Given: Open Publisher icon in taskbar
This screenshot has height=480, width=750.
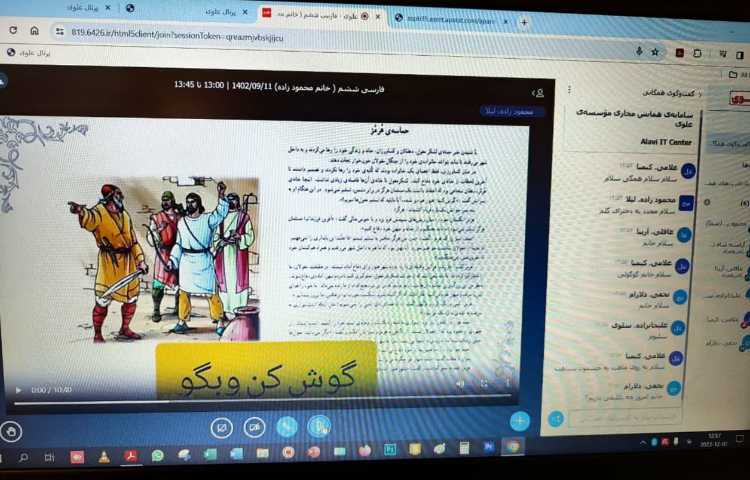Looking at the screenshot, I should point(390,449).
